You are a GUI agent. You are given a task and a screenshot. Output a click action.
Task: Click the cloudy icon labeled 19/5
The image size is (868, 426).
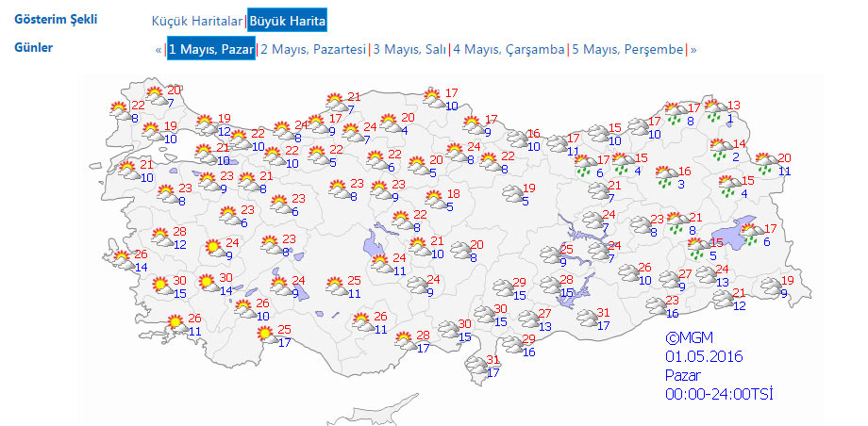pos(513,193)
